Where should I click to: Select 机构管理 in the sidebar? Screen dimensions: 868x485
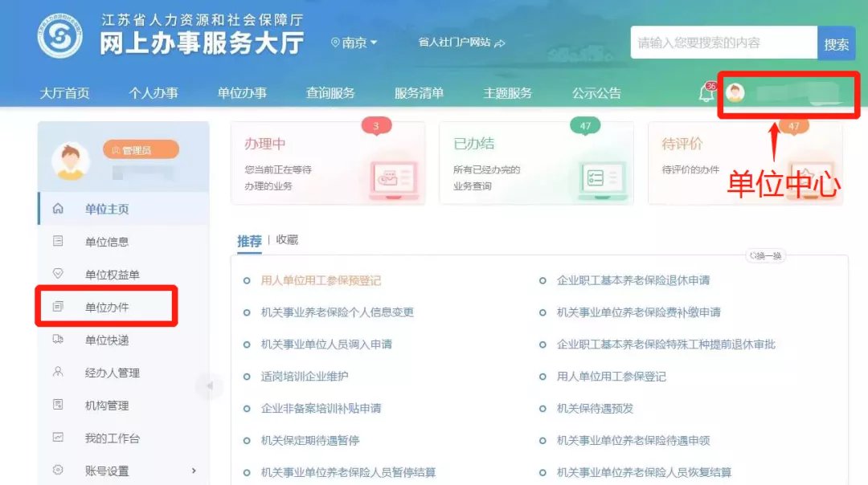click(x=124, y=405)
